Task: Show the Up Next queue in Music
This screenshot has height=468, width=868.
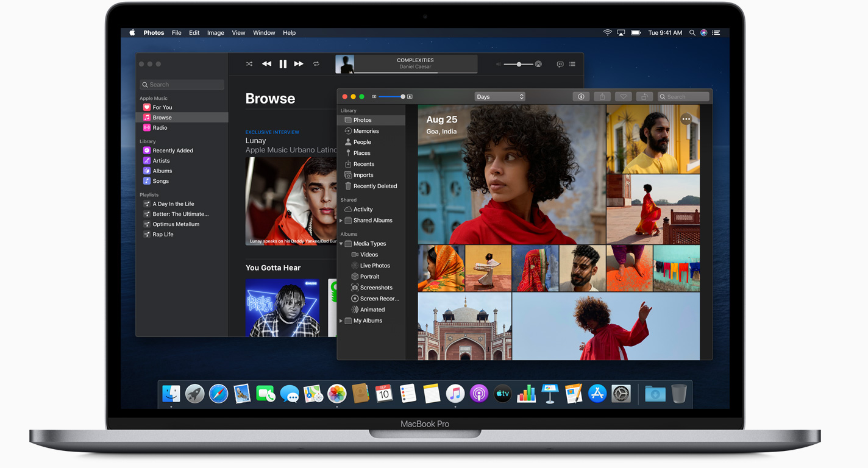Action: 572,64
